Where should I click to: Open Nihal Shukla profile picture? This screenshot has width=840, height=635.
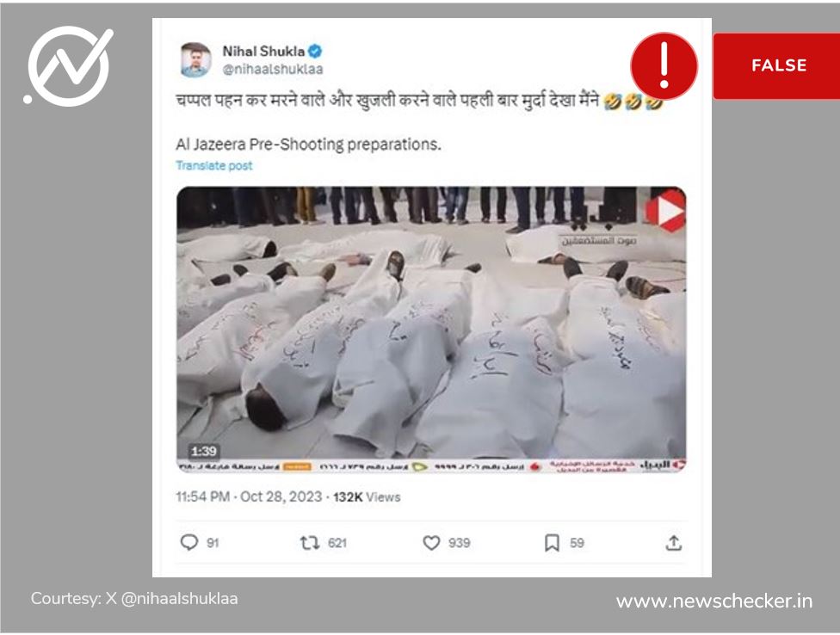(195, 59)
